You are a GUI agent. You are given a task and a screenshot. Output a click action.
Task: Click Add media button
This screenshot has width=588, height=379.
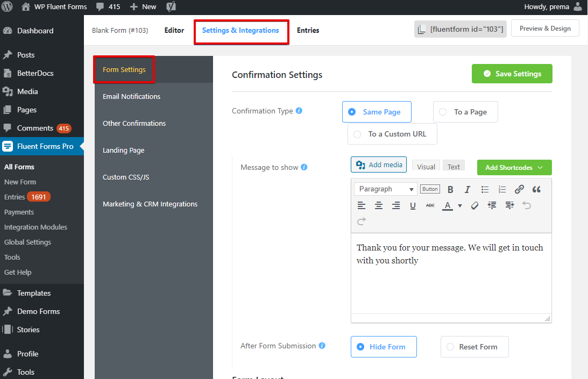[378, 165]
